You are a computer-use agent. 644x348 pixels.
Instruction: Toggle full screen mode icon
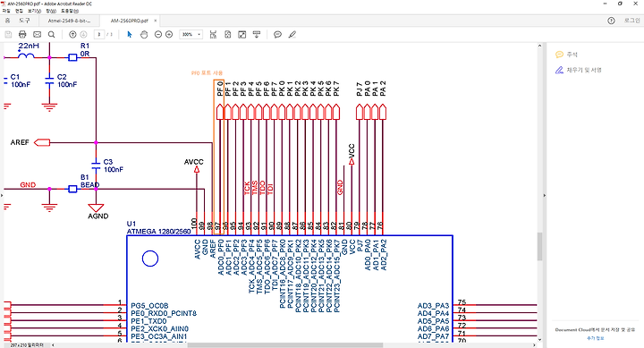pyautogui.click(x=242, y=35)
